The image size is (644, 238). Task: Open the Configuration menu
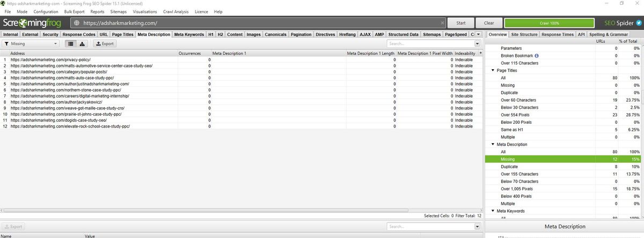click(46, 11)
